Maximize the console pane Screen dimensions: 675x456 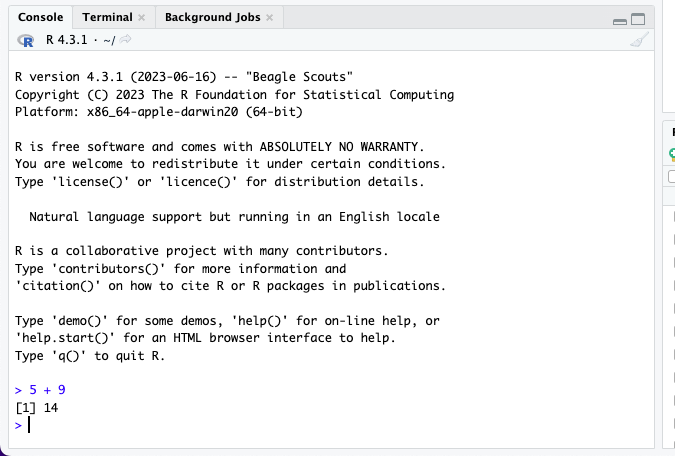click(638, 19)
